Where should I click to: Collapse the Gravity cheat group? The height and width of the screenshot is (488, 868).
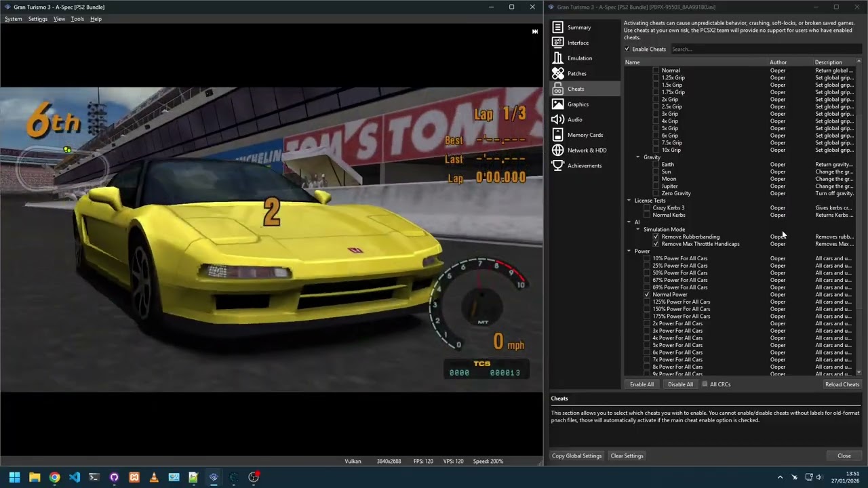(638, 157)
